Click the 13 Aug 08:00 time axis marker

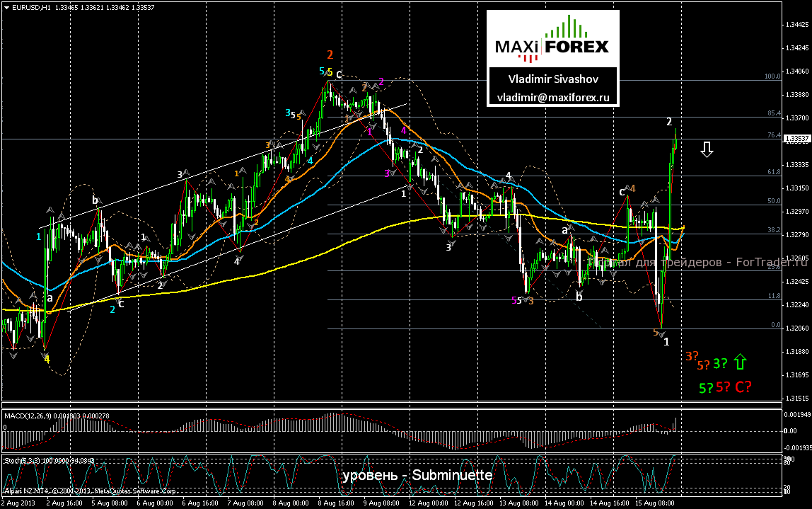coord(518,503)
